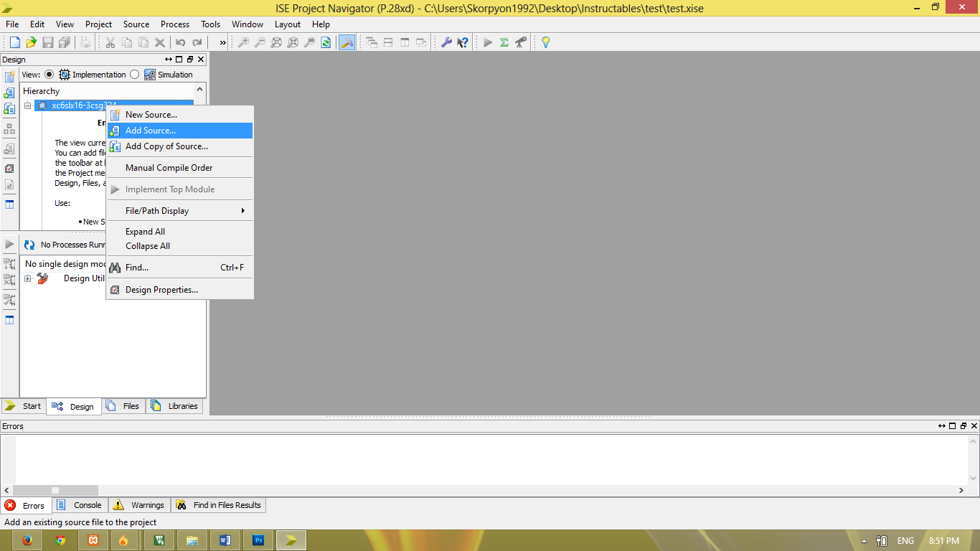Click the light bulb tips icon
This screenshot has height=551, width=980.
pos(545,42)
